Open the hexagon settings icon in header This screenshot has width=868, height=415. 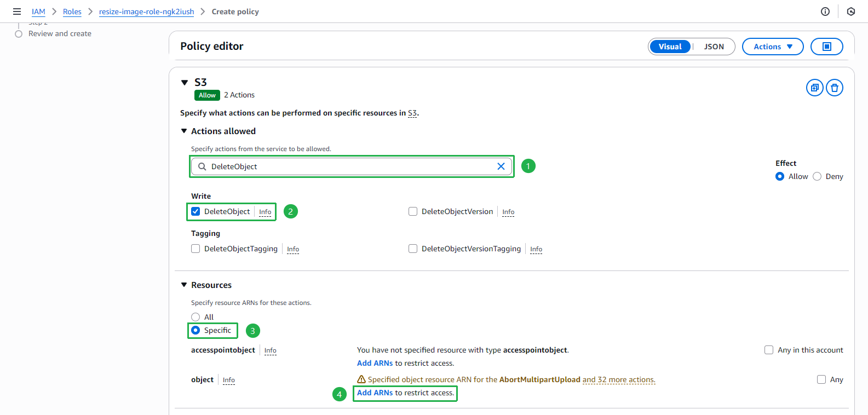pyautogui.click(x=851, y=11)
